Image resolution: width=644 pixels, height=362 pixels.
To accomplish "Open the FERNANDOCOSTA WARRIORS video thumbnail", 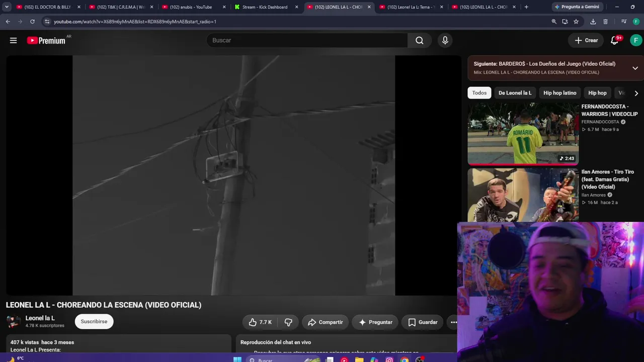I will tap(523, 134).
